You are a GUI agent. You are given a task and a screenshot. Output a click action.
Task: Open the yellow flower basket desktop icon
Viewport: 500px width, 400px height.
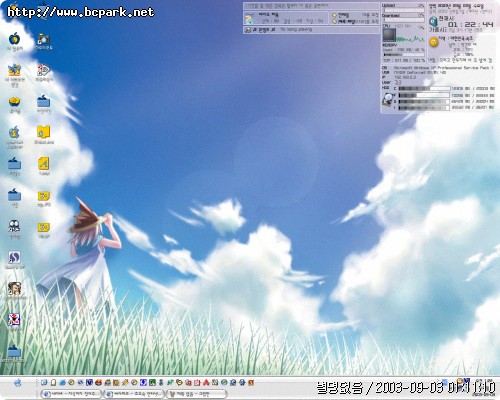coord(14,101)
